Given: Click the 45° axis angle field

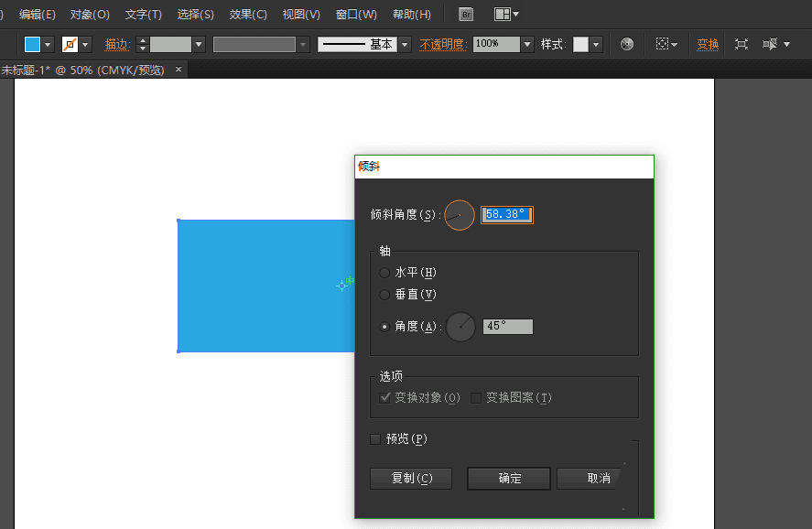Looking at the screenshot, I should point(508,327).
